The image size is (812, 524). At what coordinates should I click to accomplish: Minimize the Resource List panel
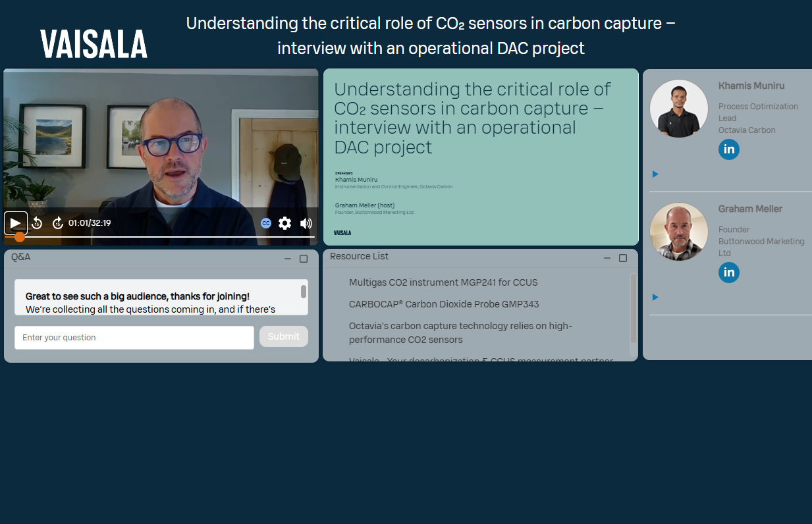[607, 258]
